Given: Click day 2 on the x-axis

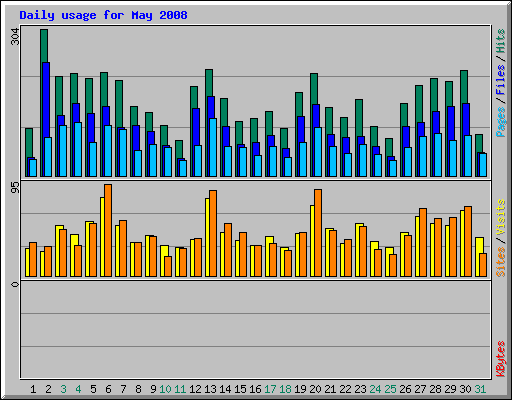Looking at the screenshot, I should tap(48, 389).
